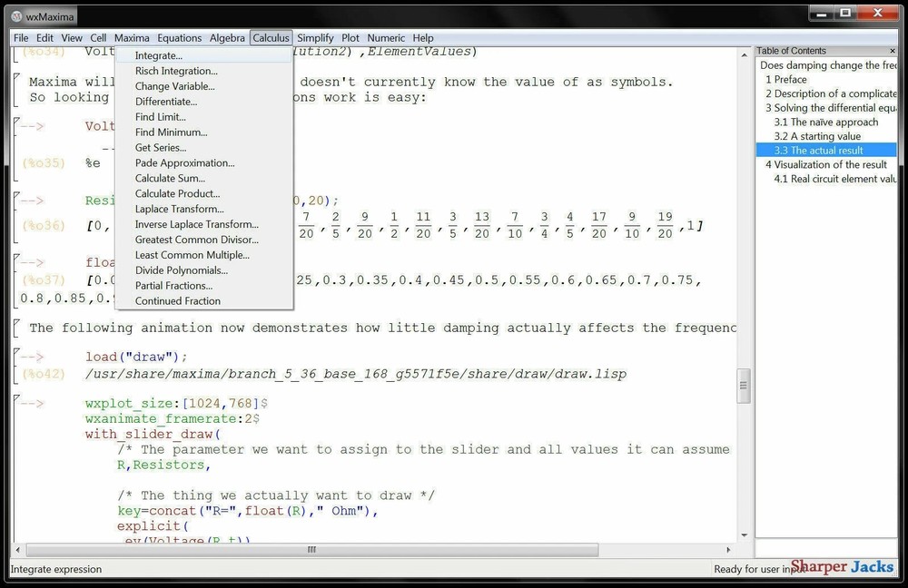Choose Integrate... from Calculus menu

203,55
